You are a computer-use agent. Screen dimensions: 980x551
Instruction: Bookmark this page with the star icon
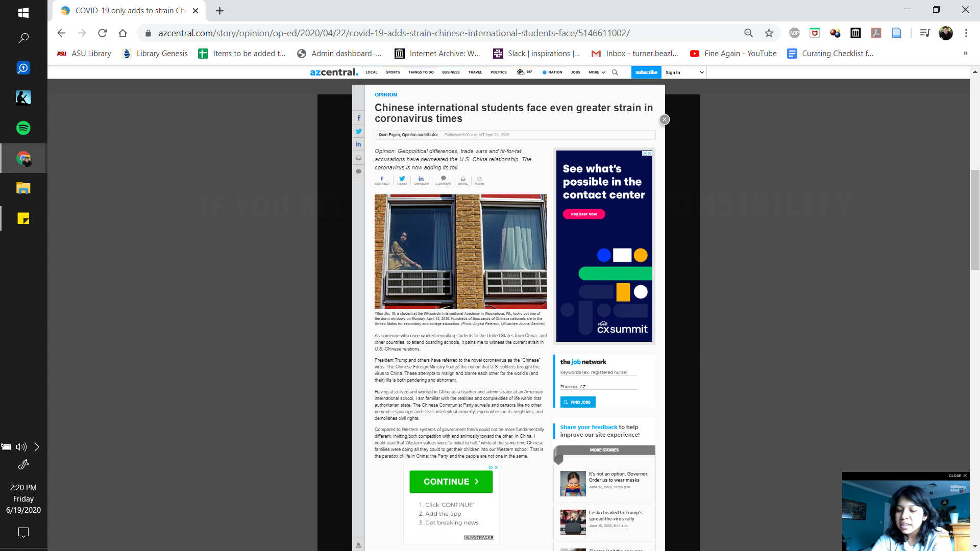[x=769, y=33]
